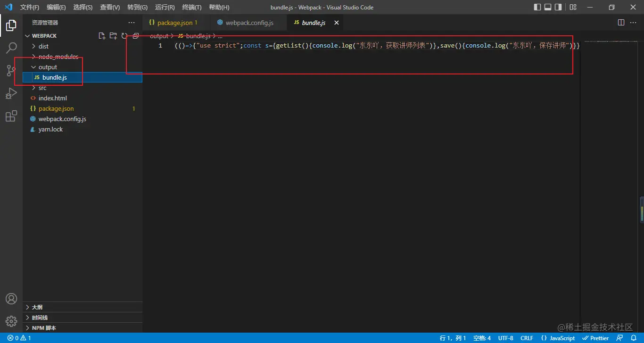The image size is (644, 343).
Task: Open package.json from the explorer tree
Action: [83, 108]
